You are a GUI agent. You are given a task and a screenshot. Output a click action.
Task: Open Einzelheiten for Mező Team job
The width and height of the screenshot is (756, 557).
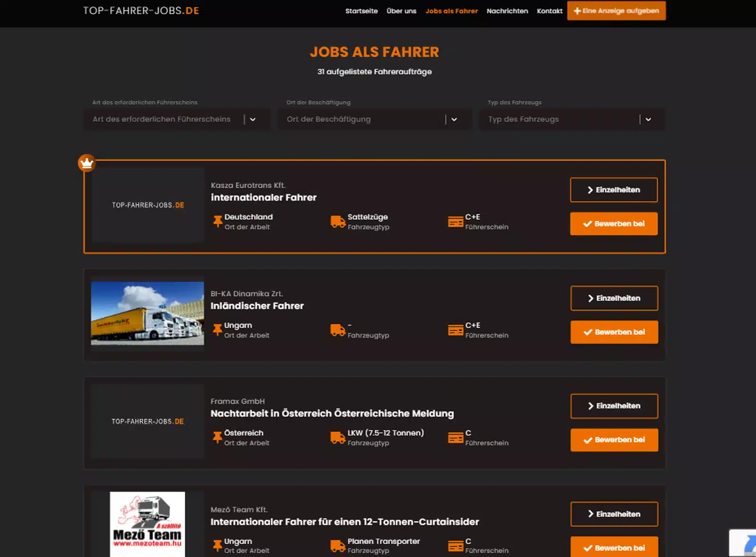(614, 514)
